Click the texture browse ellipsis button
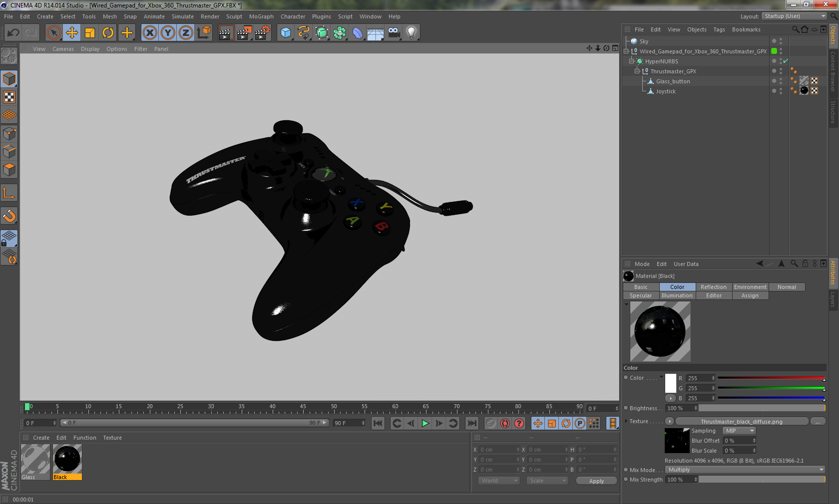Image resolution: width=839 pixels, height=504 pixels. pos(818,422)
